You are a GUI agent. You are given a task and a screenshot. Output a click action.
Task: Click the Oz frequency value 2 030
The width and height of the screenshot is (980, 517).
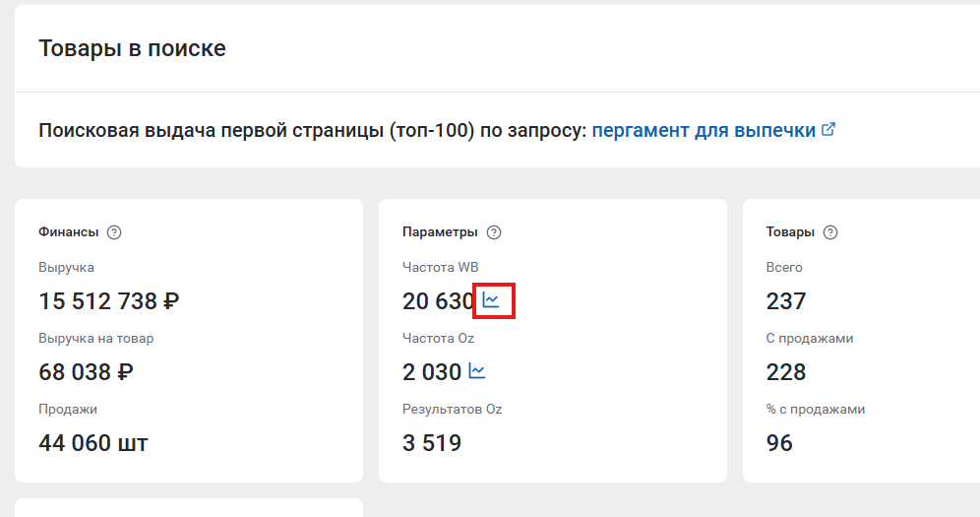coord(432,372)
